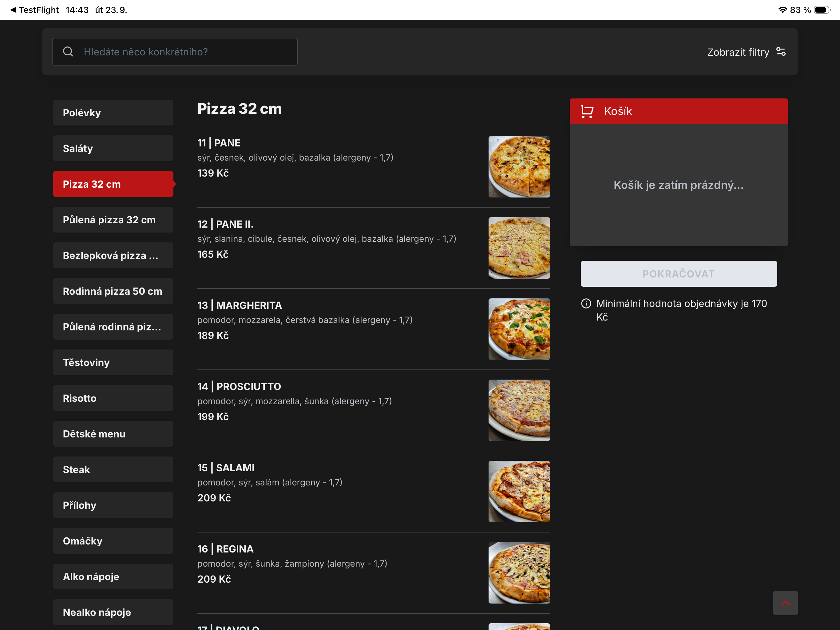Select the 16 | REGINA pizza title
The width and height of the screenshot is (840, 630).
pyautogui.click(x=225, y=549)
